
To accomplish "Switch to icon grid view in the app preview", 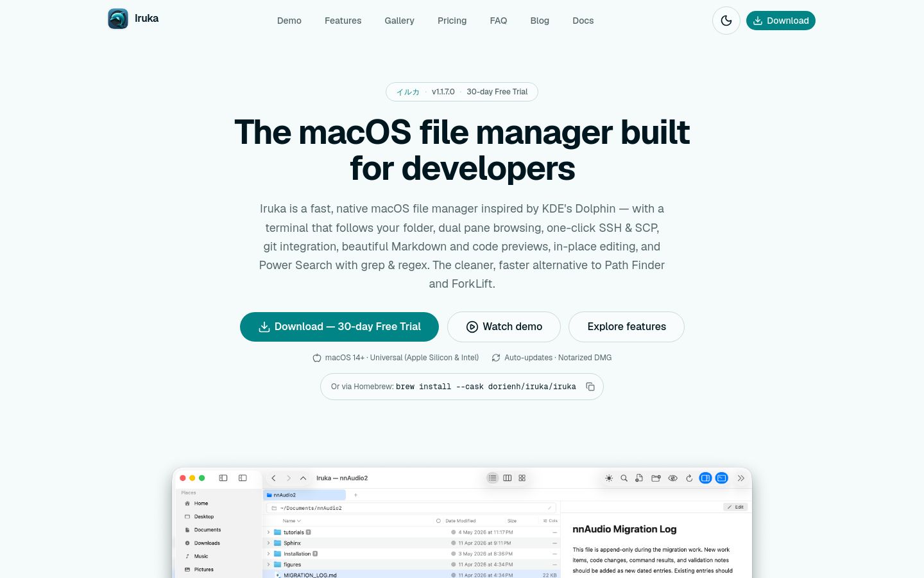I will pyautogui.click(x=522, y=478).
